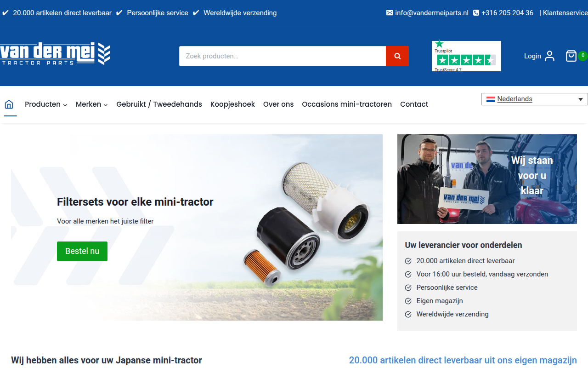
Task: Click the phone icon beside the phone number
Action: [476, 13]
